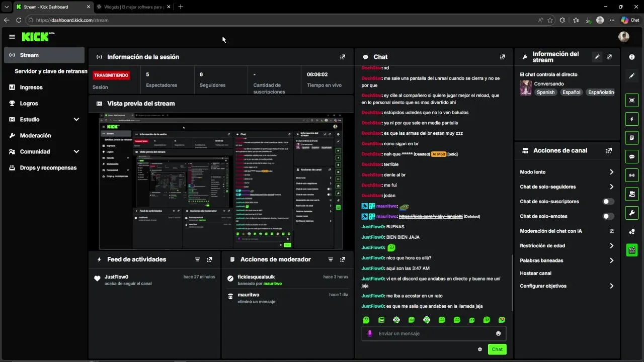The image size is (644, 362).
Task: Click the stream preview thumbnail
Action: 221,182
